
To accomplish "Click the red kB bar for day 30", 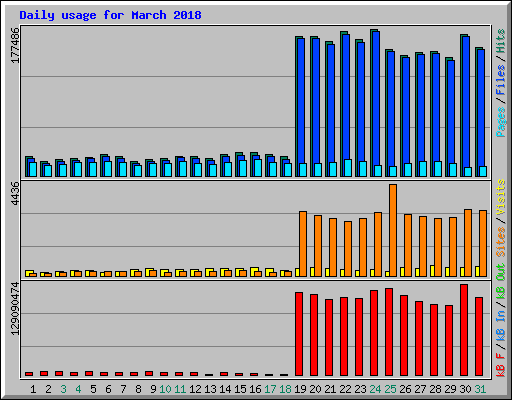I will (464, 330).
